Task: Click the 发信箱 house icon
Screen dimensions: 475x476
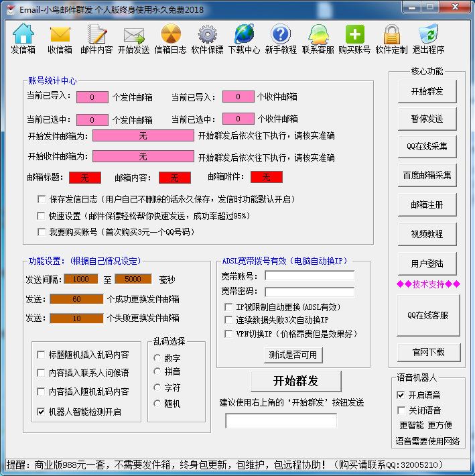Action: click(23, 35)
